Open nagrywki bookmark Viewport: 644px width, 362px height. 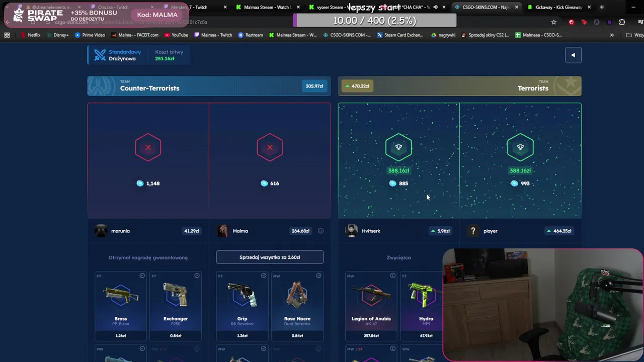(x=443, y=35)
